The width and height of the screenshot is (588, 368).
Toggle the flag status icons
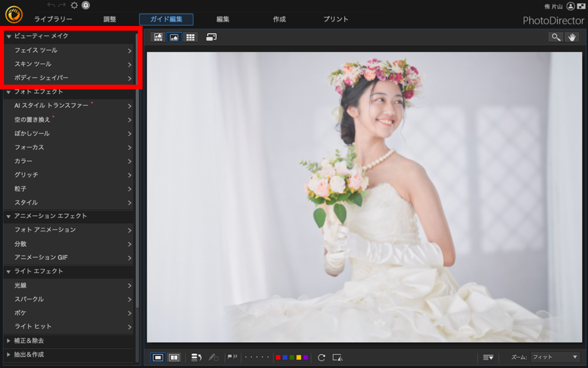[x=232, y=357]
